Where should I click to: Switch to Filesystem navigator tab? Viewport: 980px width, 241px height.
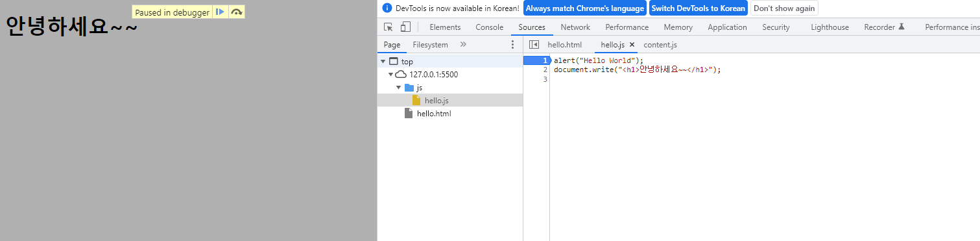tap(431, 45)
